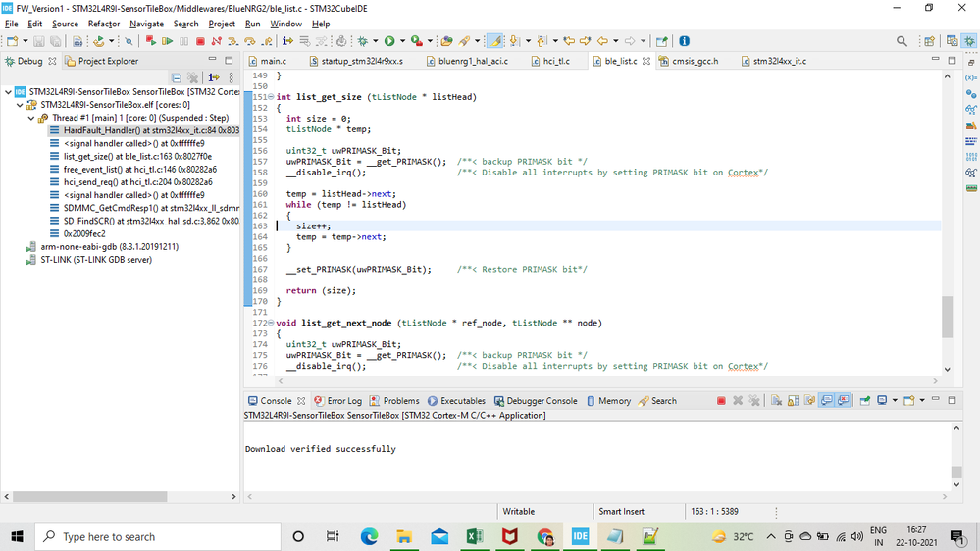Image resolution: width=980 pixels, height=551 pixels.
Task: Click the Disconnect debug icon
Action: [216, 41]
